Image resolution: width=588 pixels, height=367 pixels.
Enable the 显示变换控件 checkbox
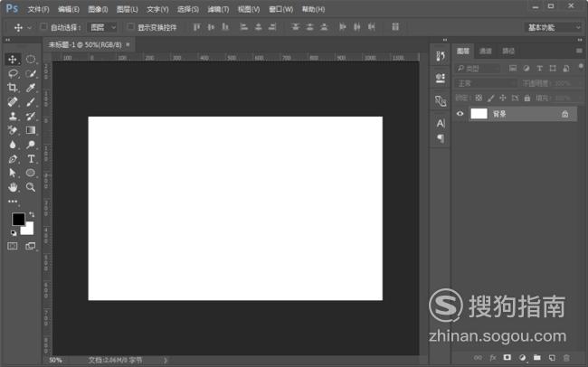(x=130, y=26)
